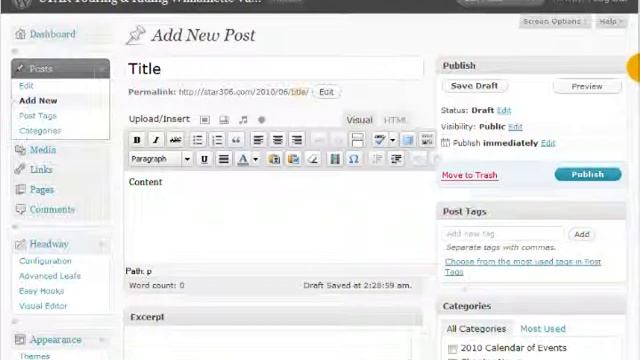The image size is (640, 360).
Task: Edit the post Visibility
Action: coord(515,127)
